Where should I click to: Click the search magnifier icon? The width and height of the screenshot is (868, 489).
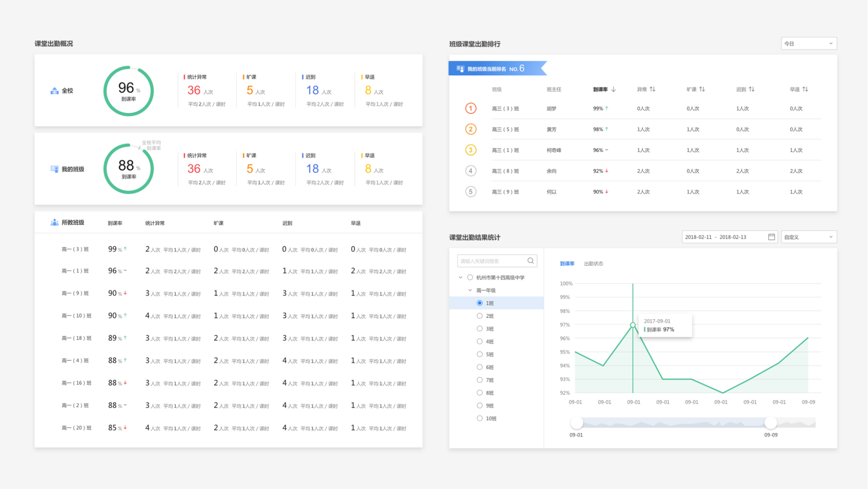530,261
